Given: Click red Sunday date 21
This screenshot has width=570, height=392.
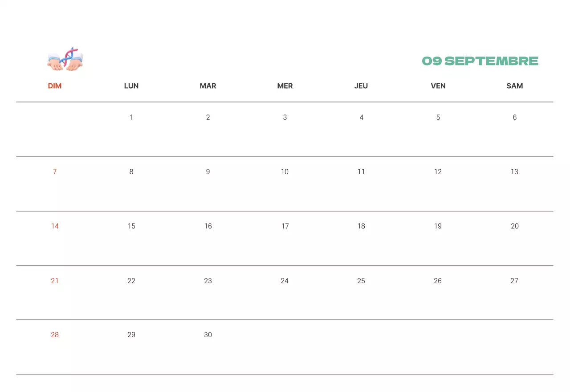Looking at the screenshot, I should [x=55, y=281].
